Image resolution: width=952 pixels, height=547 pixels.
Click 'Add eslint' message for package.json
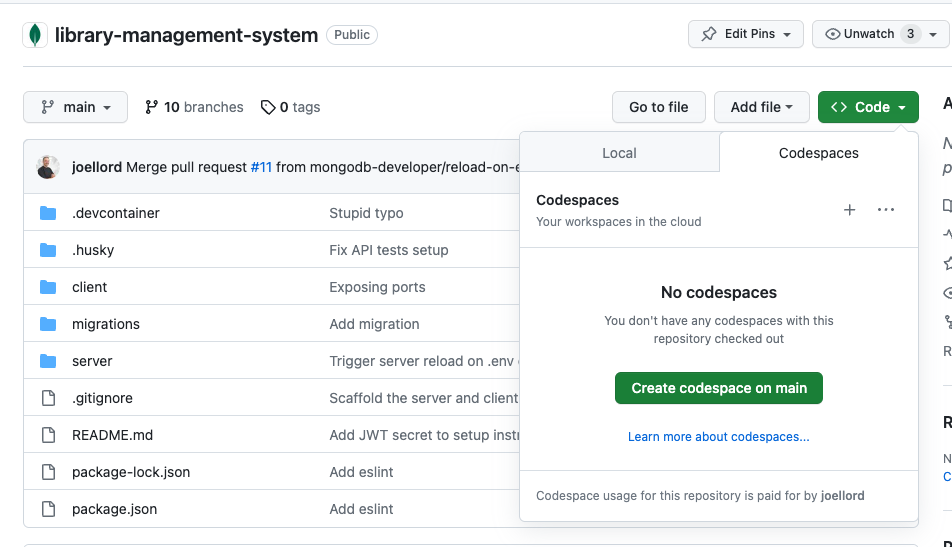pos(361,509)
